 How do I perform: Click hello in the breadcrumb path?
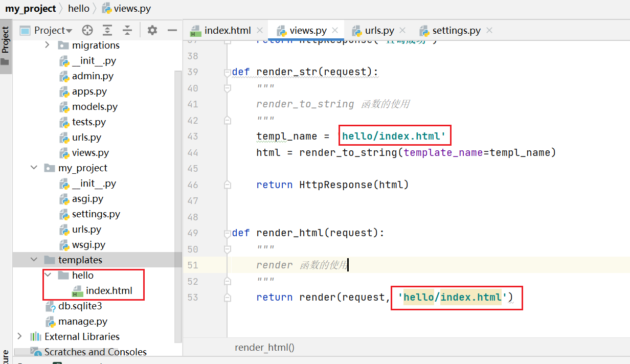pos(78,9)
